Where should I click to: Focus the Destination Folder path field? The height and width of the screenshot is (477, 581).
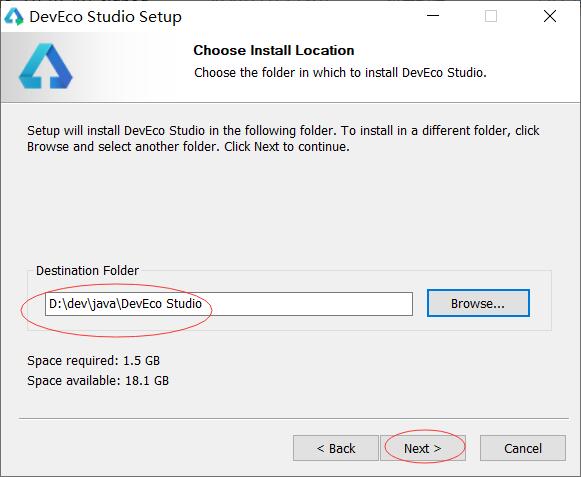tap(229, 304)
